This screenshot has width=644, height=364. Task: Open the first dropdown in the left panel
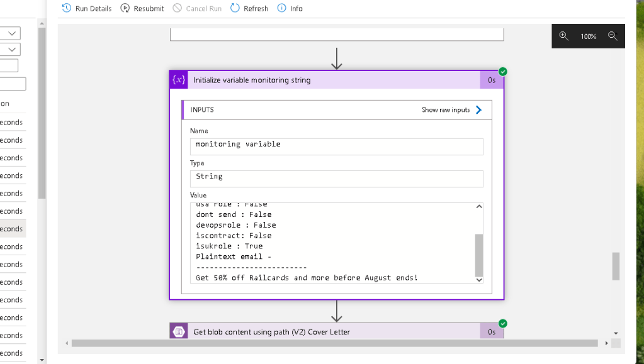point(10,33)
